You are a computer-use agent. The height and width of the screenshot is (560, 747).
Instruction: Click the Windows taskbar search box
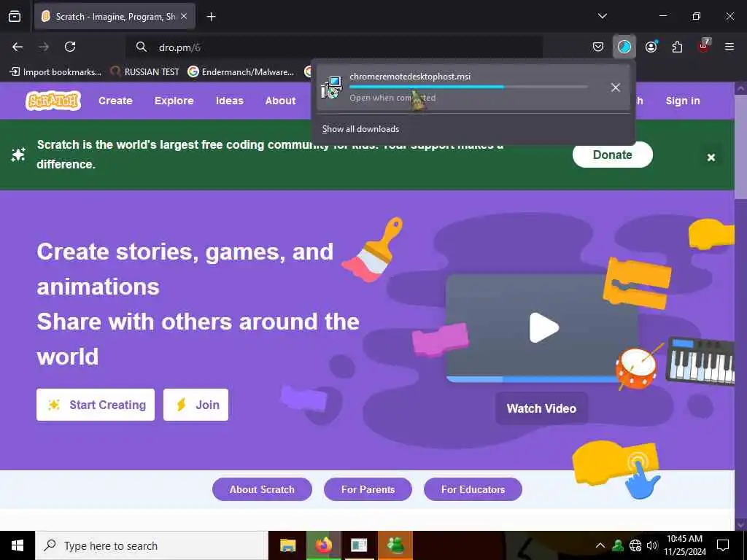(152, 545)
